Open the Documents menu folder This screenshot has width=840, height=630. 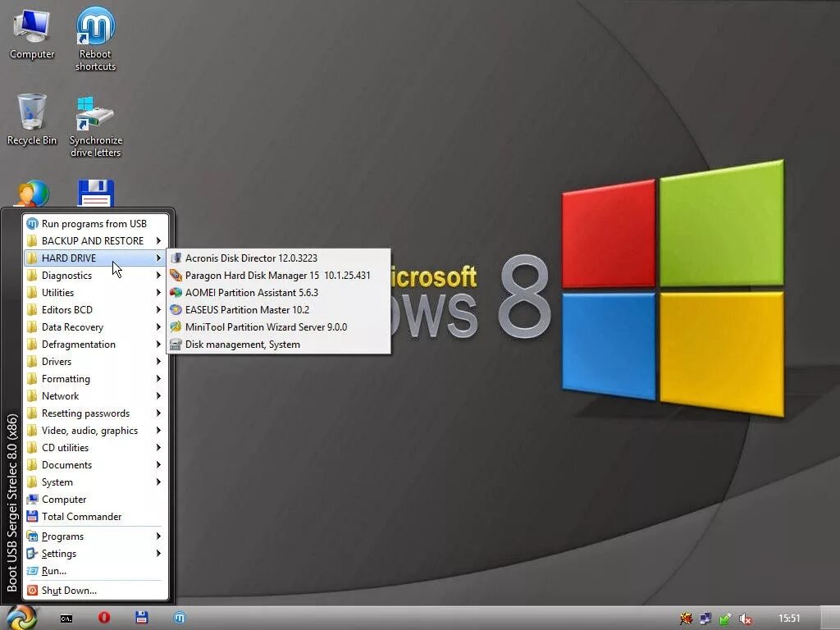[95, 465]
